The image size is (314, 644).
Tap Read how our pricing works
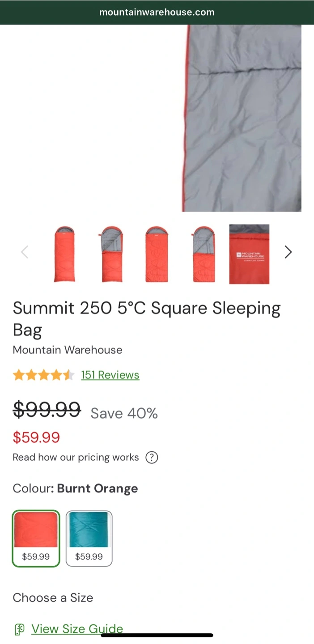[76, 458]
